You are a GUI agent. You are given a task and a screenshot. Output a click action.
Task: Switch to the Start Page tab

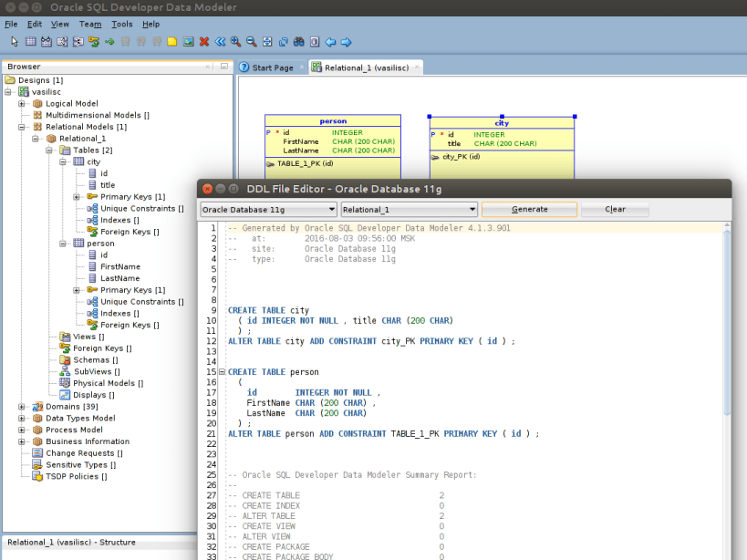(x=272, y=67)
